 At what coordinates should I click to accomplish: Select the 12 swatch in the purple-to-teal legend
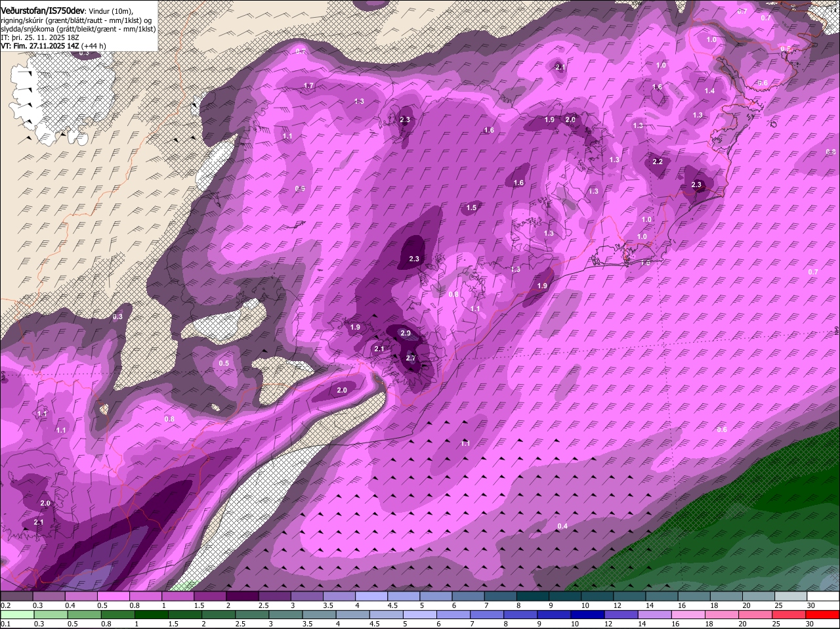coord(629,596)
